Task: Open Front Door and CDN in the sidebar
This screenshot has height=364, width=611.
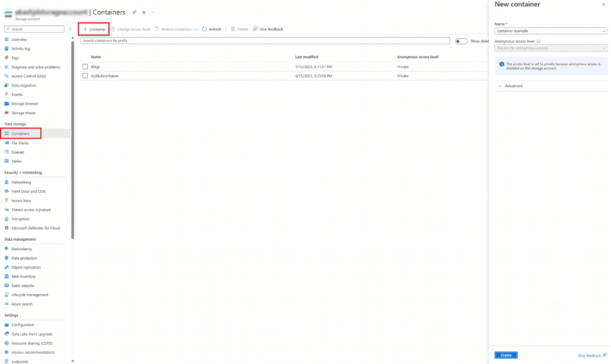Action: pos(29,191)
